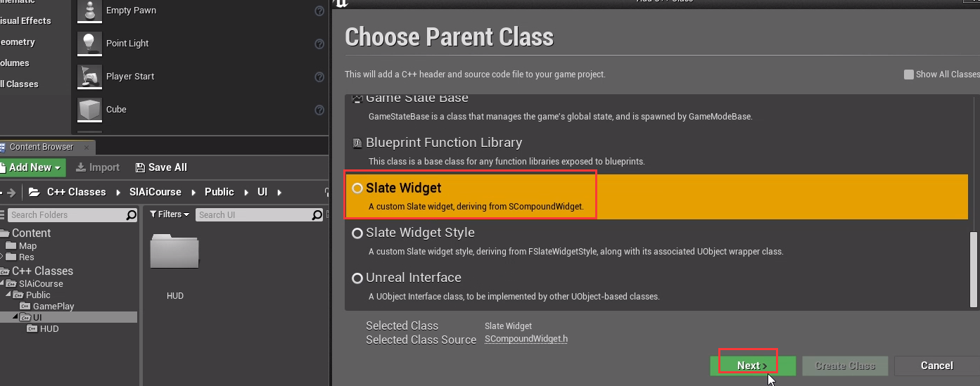Open the Filters dropdown
Viewport: 980px width, 386px height.
[x=170, y=214]
